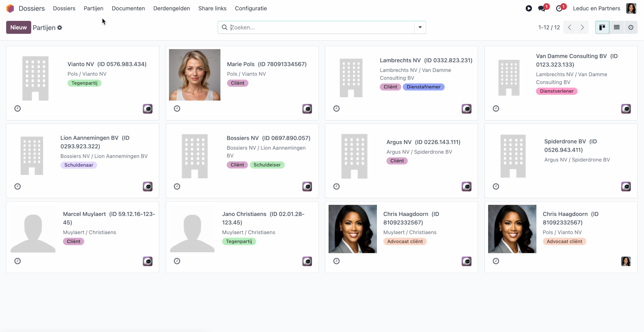This screenshot has width=644, height=332.
Task: Open the Documenten menu
Action: coord(128,8)
